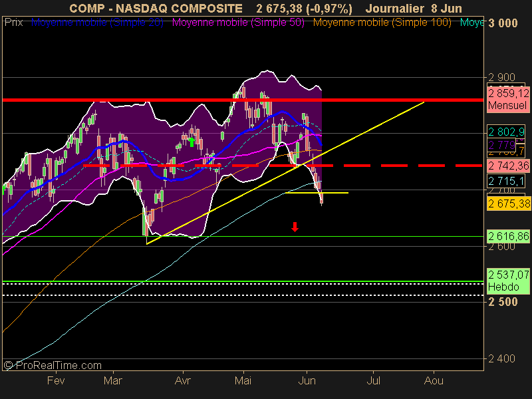This screenshot has width=532, height=399.
Task: Click the '2 400' price scale value
Action: point(502,358)
